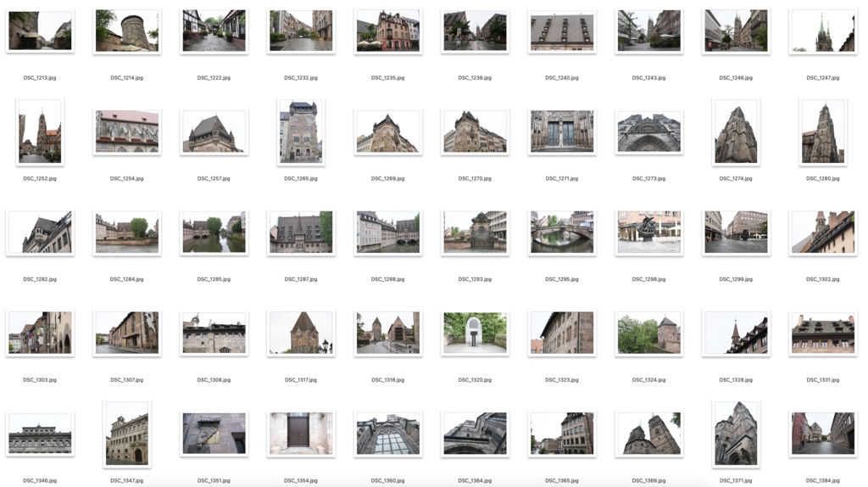Click the DSC_1317.jpg tower roof photo
Viewport: 868px width, 487px height.
301,333
